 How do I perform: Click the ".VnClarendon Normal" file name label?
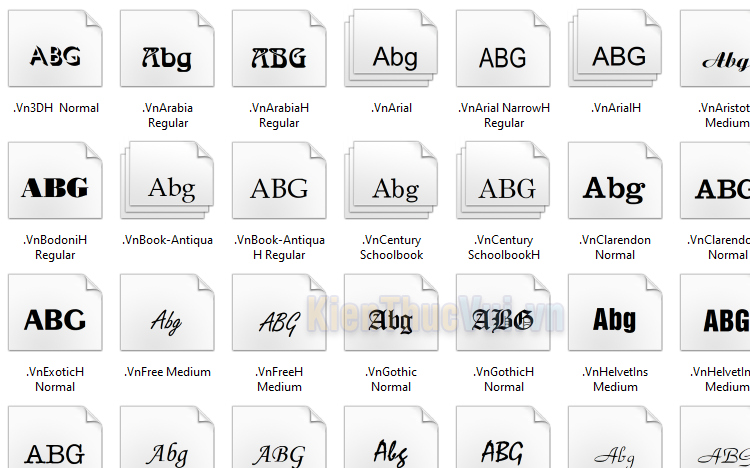(615, 247)
